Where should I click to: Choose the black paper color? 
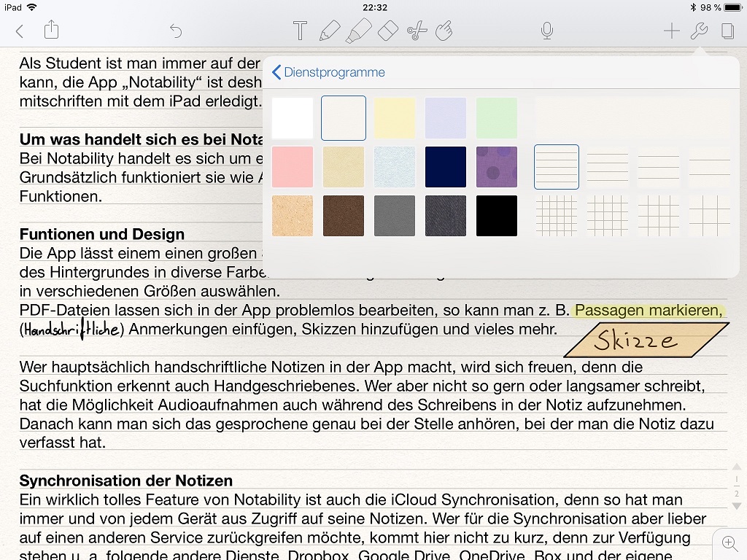pos(496,216)
